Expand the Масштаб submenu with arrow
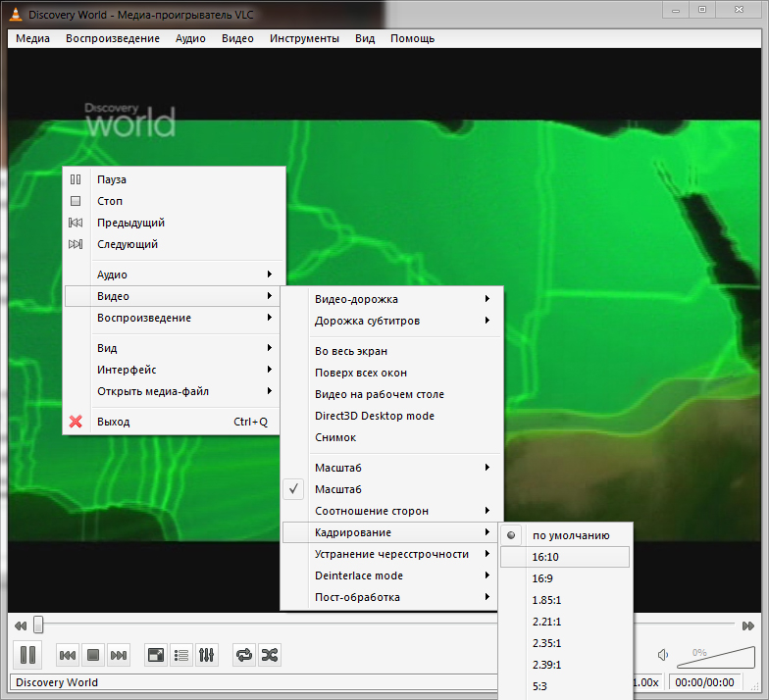Screen dimensions: 769x700 (392, 468)
